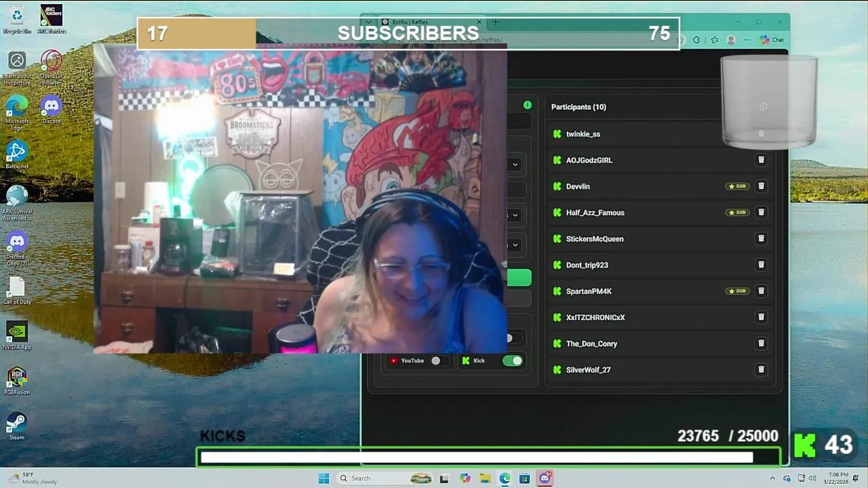This screenshot has height=488, width=868.
Task: Click participant name Dont_trip923
Action: (x=587, y=265)
